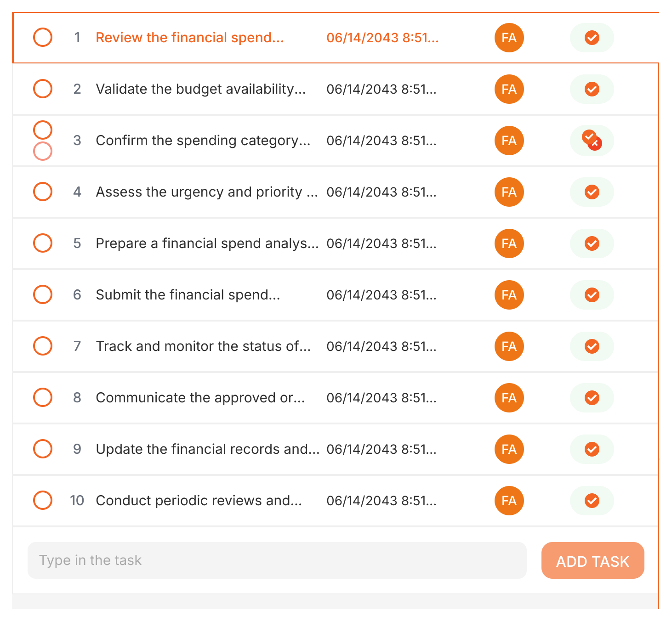Open the FA assignee icon for task 5
Screen dimensions: 672x621
(x=508, y=243)
